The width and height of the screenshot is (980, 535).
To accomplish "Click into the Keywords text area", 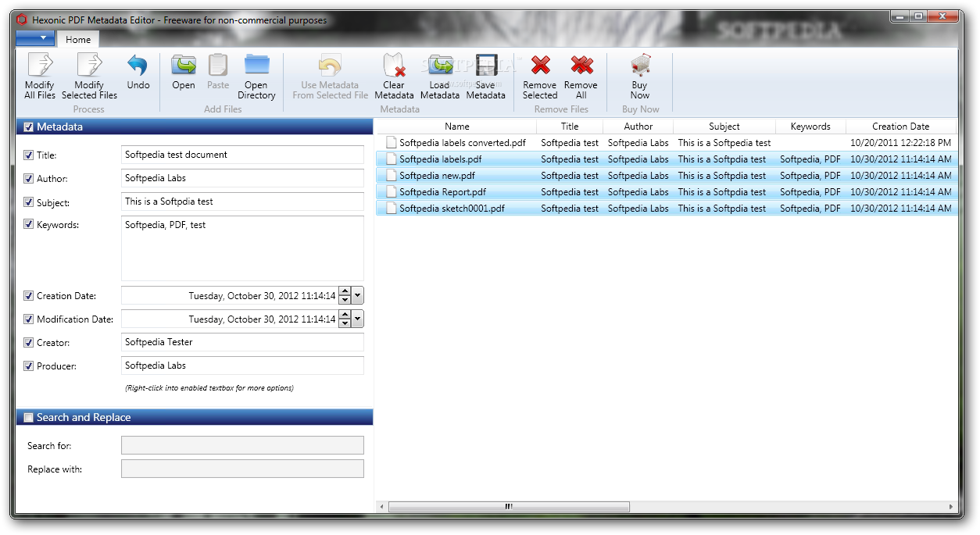I will [x=242, y=248].
